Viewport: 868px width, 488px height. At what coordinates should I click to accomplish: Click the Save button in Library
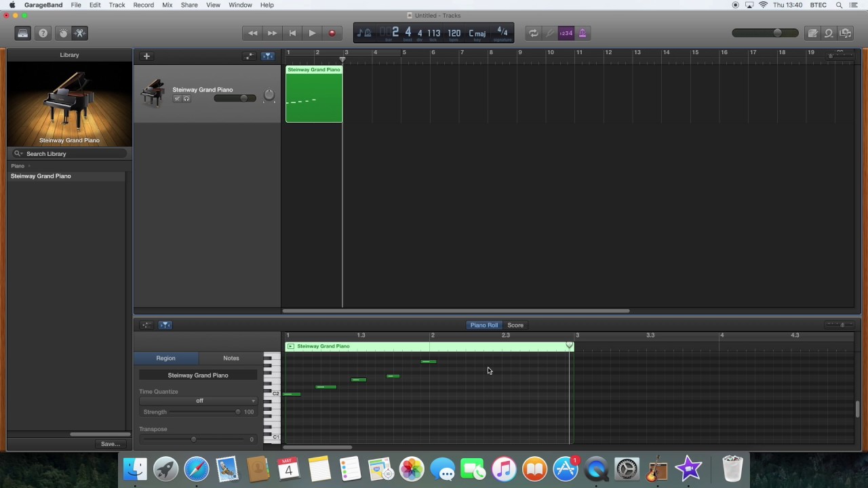[x=110, y=444]
